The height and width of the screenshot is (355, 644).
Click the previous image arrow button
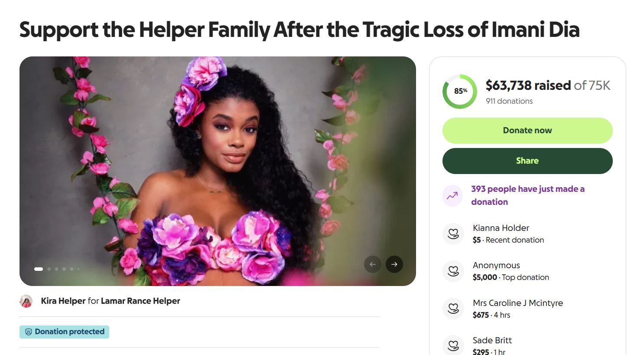coord(373,264)
